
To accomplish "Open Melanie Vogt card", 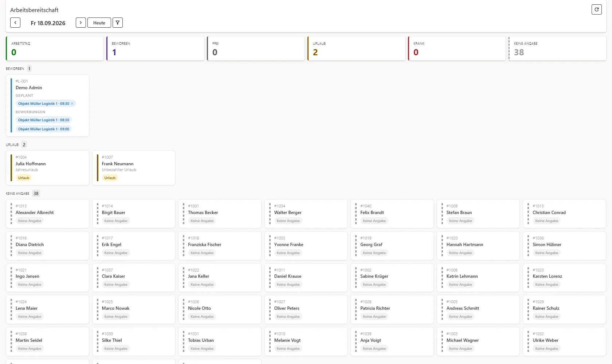I will (x=306, y=341).
